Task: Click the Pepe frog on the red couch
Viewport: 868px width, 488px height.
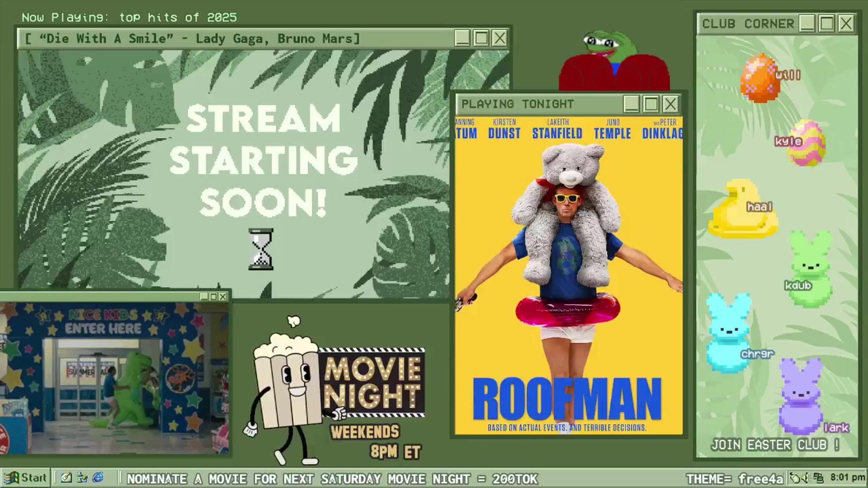Action: pos(614,61)
